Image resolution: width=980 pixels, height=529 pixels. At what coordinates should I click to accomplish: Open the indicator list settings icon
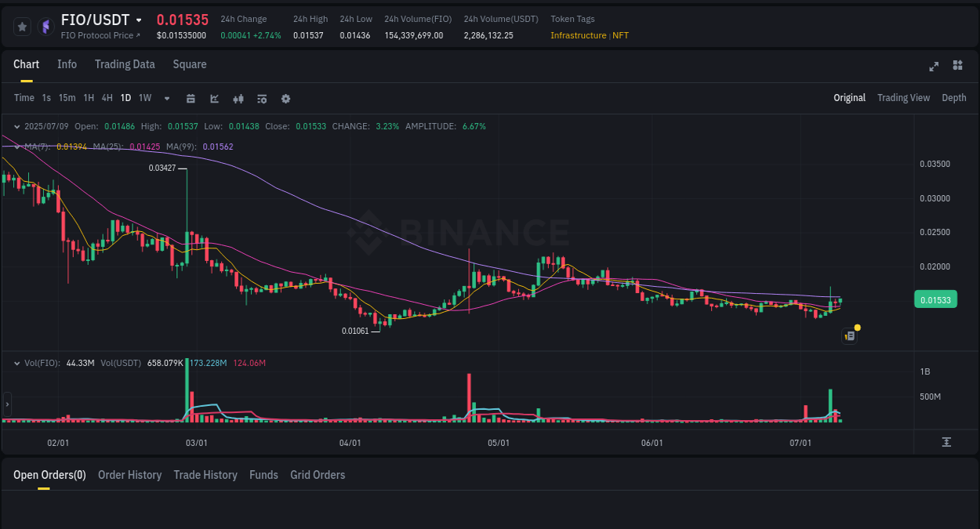[x=261, y=98]
